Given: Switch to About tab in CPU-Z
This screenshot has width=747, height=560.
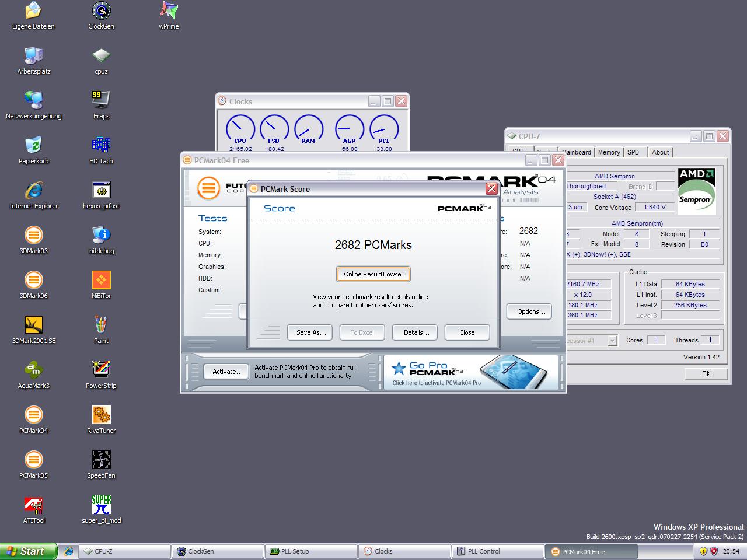Looking at the screenshot, I should tap(661, 152).
